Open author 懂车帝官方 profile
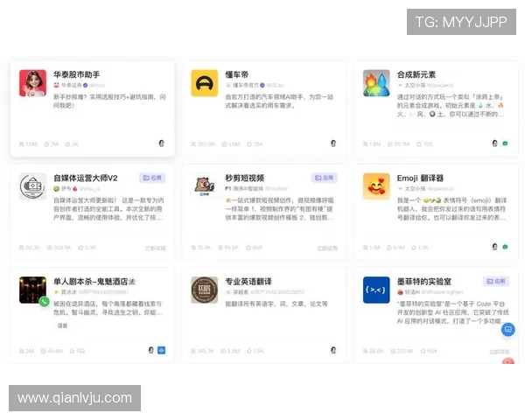Viewport: 525px width, 420px height. [x=245, y=85]
